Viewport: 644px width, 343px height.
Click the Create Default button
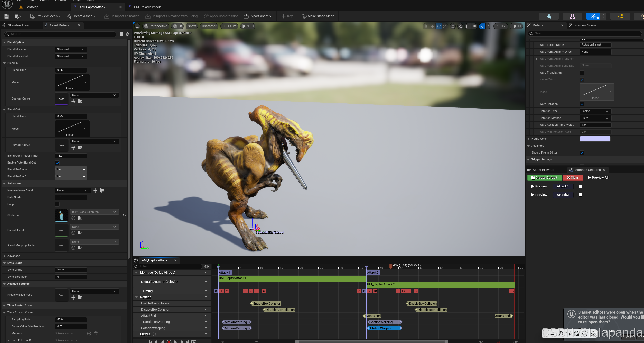click(544, 178)
